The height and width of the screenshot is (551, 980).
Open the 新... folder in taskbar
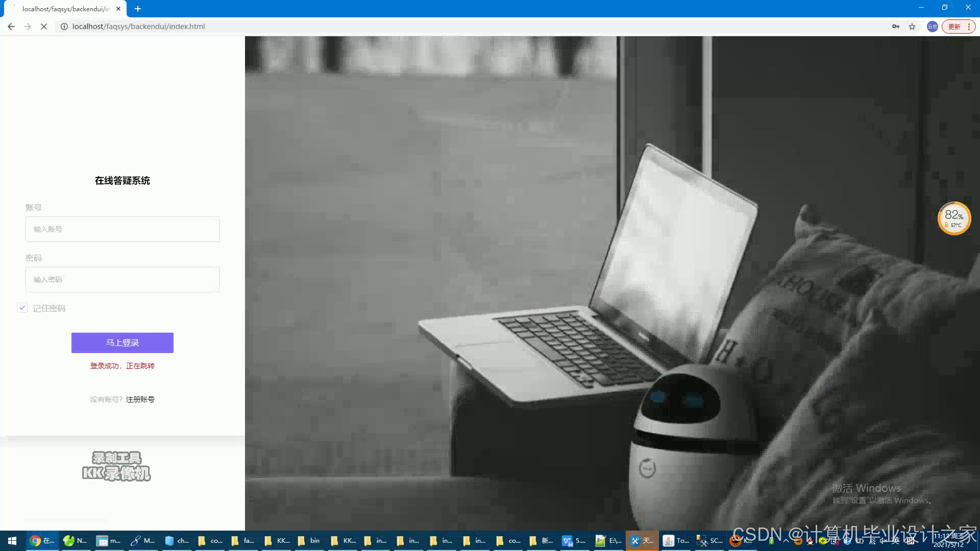coord(541,541)
